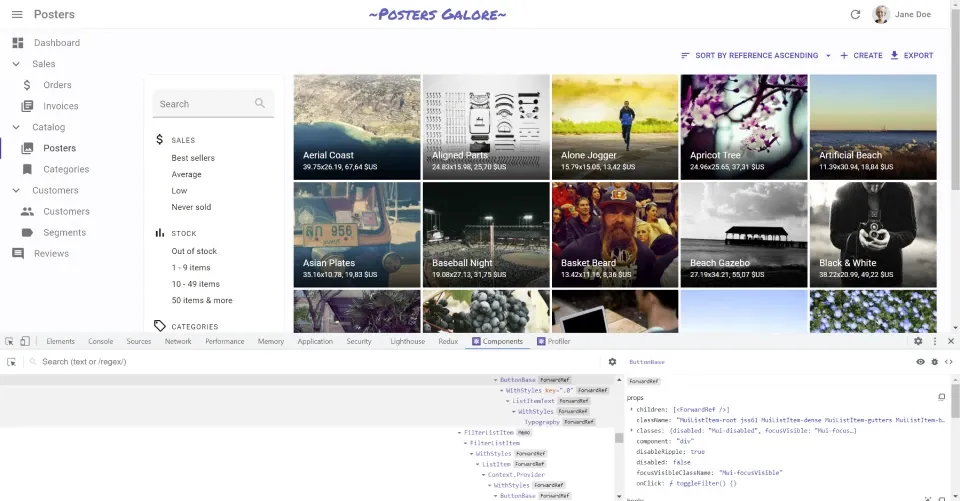This screenshot has width=960, height=501.
Task: Open the Aerial Coast poster thumbnail
Action: [357, 127]
